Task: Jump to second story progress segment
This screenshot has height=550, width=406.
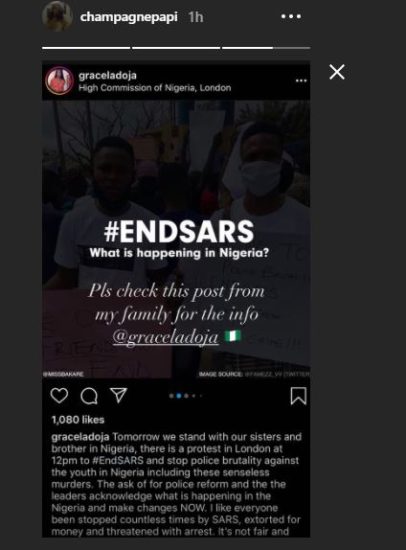Action: (176, 48)
